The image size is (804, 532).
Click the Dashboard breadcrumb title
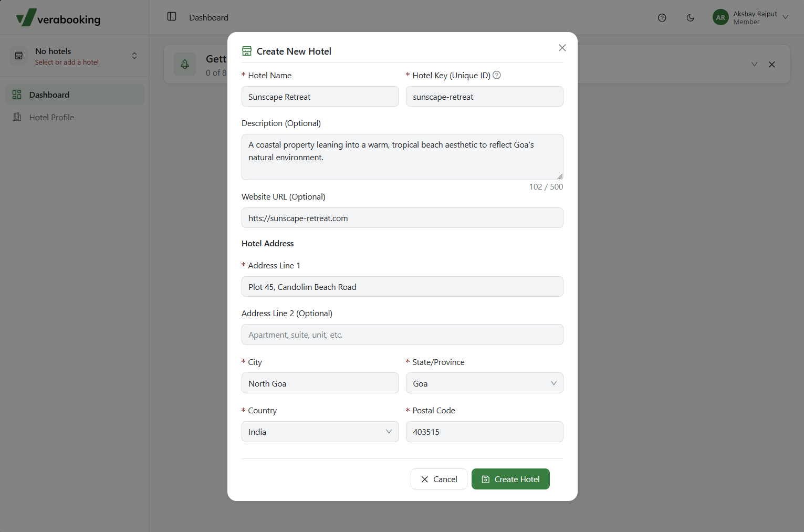[209, 17]
